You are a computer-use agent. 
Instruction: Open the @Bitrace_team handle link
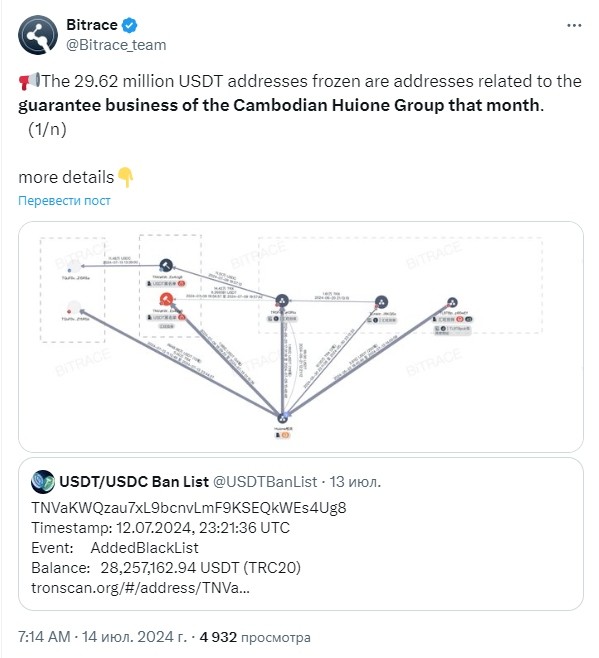[116, 44]
